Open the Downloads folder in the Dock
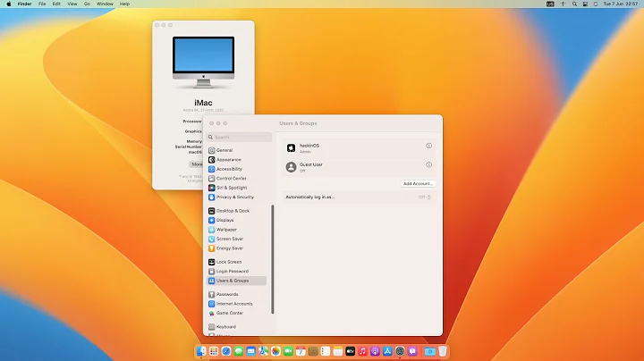 [x=429, y=351]
